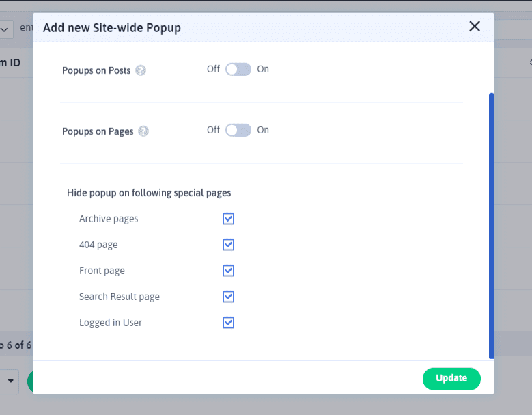
Task: Click the Logged in User label text
Action: pos(111,323)
